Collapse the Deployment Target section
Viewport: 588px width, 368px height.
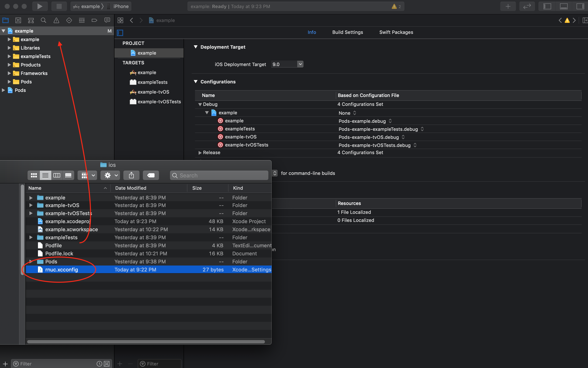[x=196, y=47]
